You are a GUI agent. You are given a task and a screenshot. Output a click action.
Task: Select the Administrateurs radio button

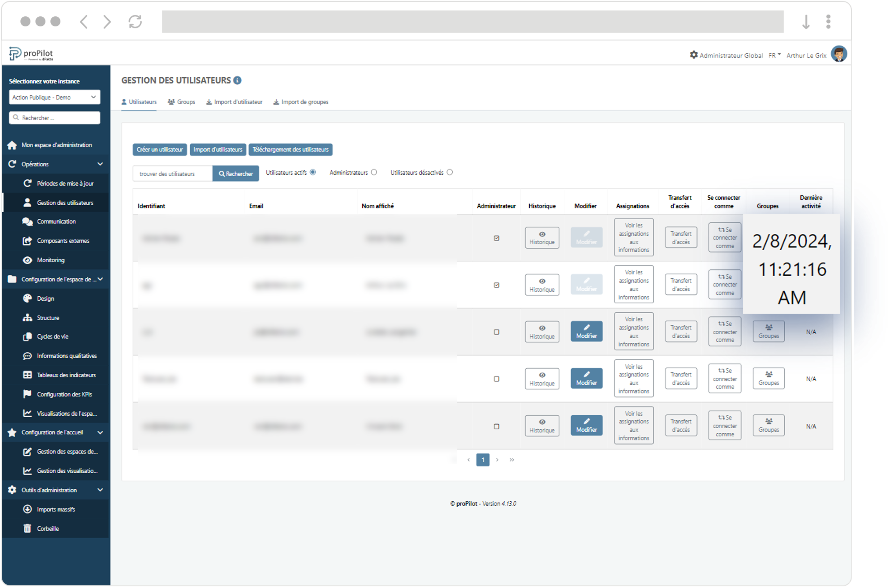[x=374, y=172]
